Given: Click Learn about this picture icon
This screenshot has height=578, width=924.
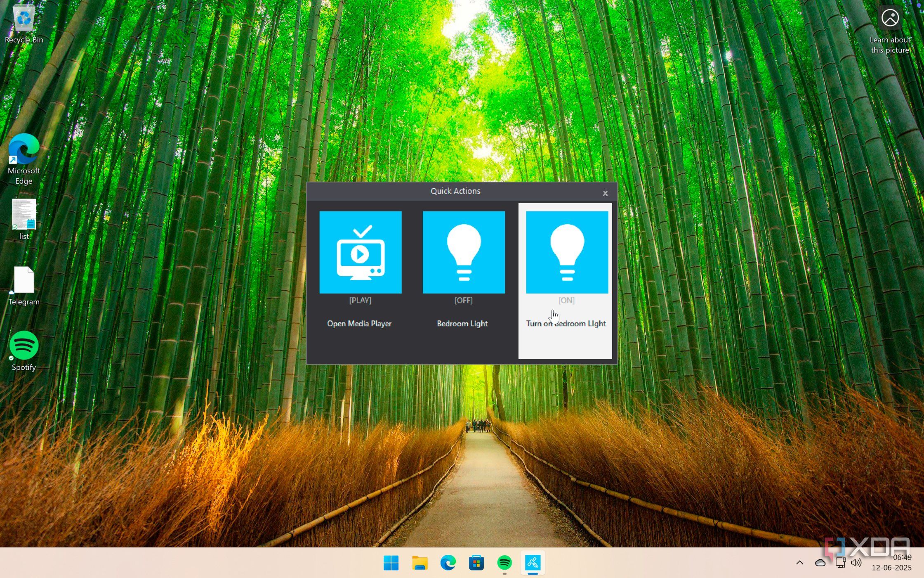Looking at the screenshot, I should (x=890, y=18).
